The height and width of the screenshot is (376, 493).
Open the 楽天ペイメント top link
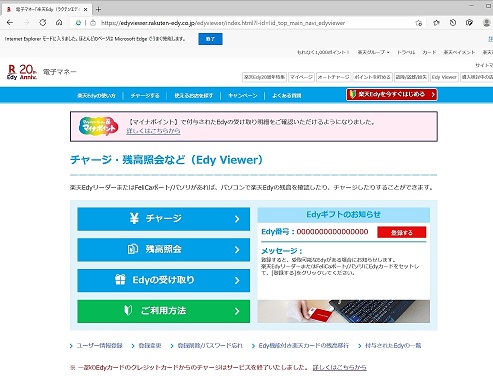[x=459, y=52]
